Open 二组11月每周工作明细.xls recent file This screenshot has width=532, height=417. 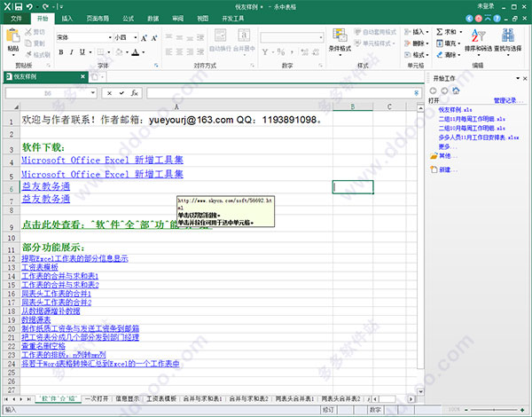click(x=472, y=119)
